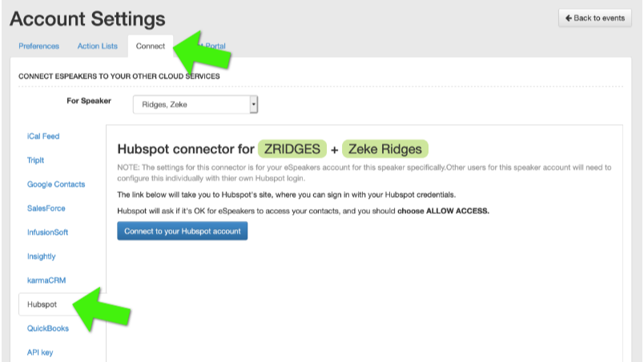Open the API key section

[40, 352]
